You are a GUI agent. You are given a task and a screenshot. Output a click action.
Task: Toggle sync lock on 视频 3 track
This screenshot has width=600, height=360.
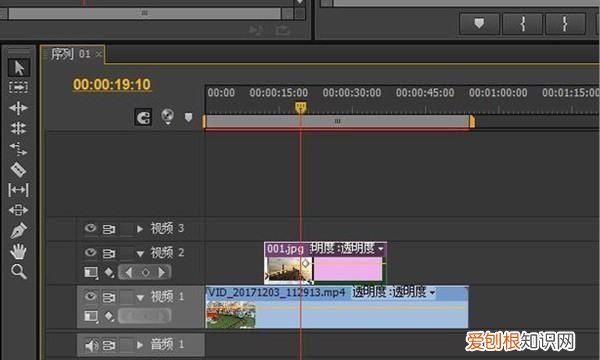(x=109, y=230)
